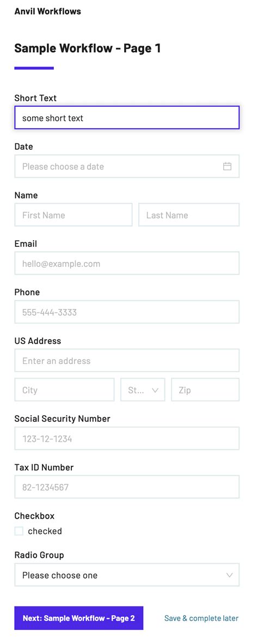Viewport: 258px width, 644px height.
Task: Expand the Radio Group dropdown arrow
Action: click(x=230, y=575)
